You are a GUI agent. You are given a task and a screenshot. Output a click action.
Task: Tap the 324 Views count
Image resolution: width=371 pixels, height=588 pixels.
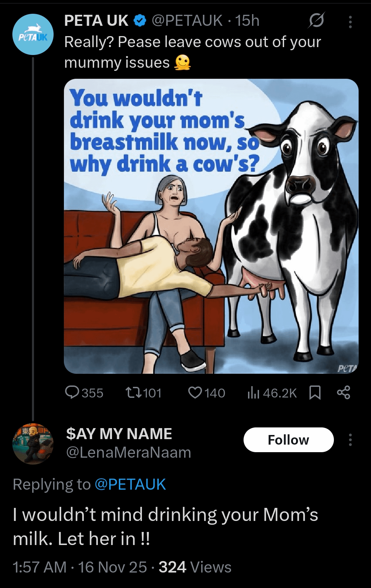coord(195,567)
